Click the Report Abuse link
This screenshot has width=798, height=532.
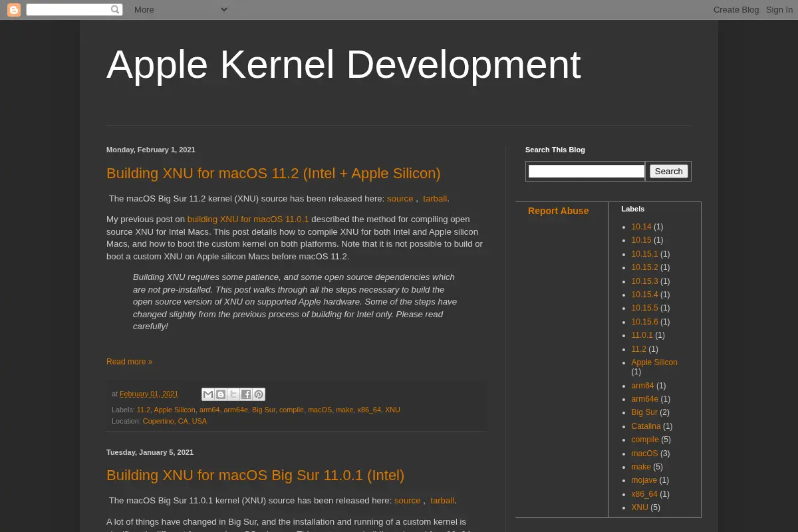pyautogui.click(x=558, y=211)
